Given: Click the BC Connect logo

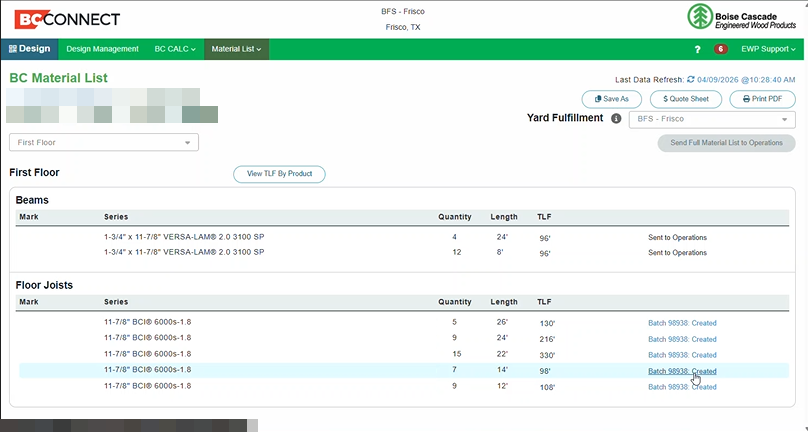Looking at the screenshot, I should click(x=67, y=19).
